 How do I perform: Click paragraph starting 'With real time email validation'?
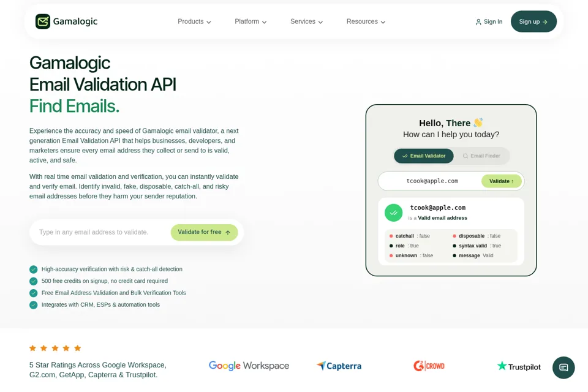tap(134, 186)
